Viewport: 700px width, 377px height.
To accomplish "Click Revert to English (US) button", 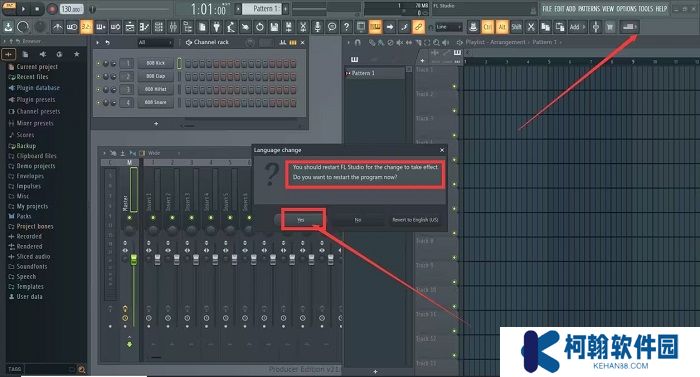I will pyautogui.click(x=415, y=220).
